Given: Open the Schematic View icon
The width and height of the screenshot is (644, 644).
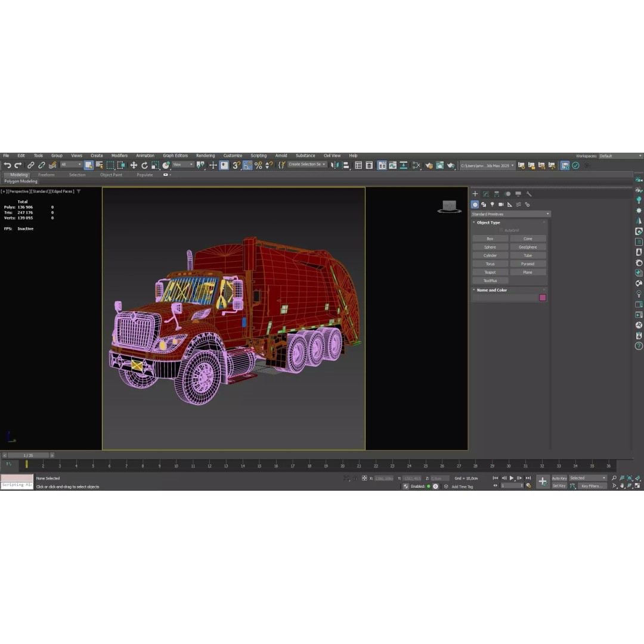Looking at the screenshot, I should [404, 165].
